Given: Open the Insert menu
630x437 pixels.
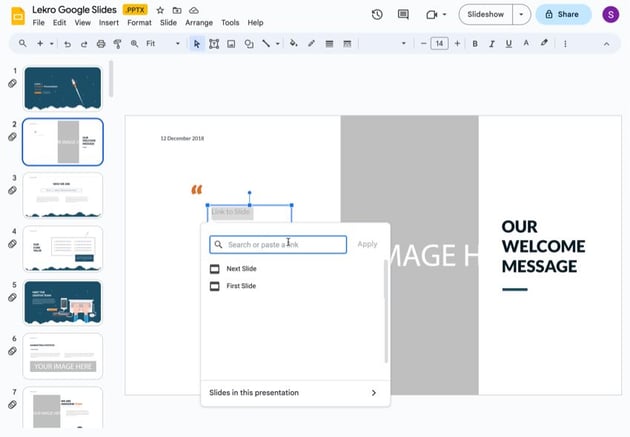Looking at the screenshot, I should [x=109, y=23].
